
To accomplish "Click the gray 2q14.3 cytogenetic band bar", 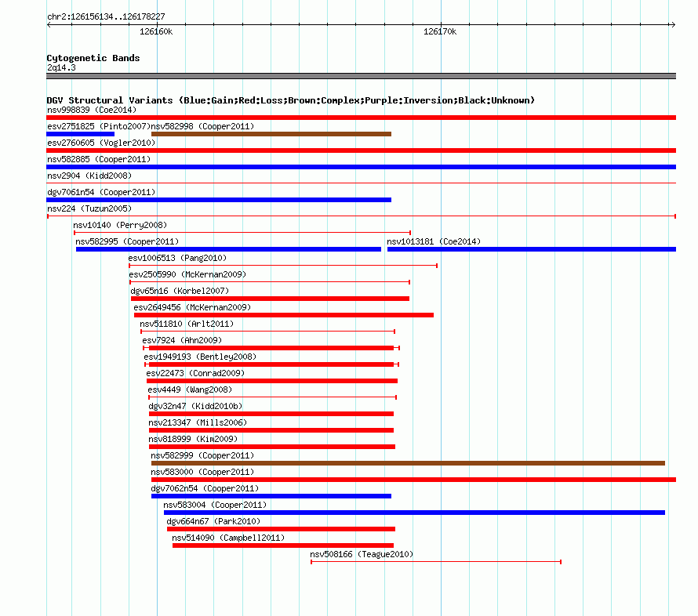I will pos(361,76).
